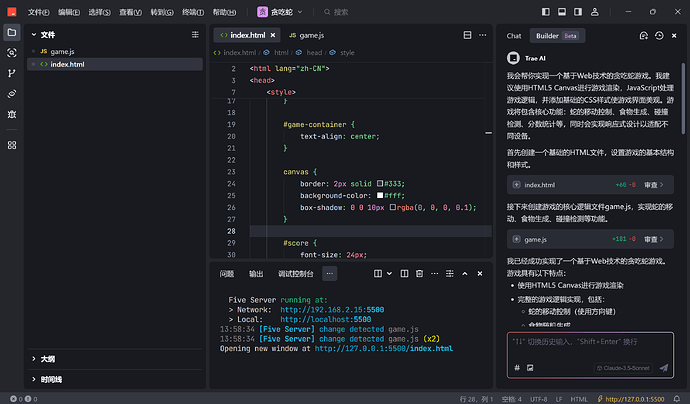
Task: Select index.html in the file tree
Action: click(x=115, y=64)
